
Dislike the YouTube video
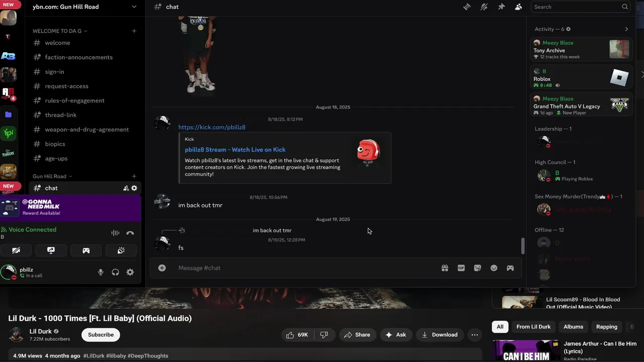(324, 335)
